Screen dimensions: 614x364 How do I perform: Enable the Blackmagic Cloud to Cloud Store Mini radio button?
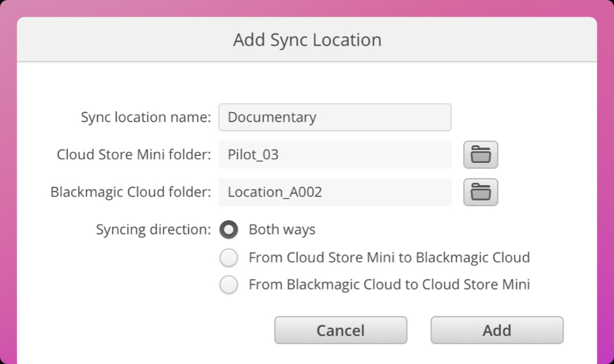[229, 285]
